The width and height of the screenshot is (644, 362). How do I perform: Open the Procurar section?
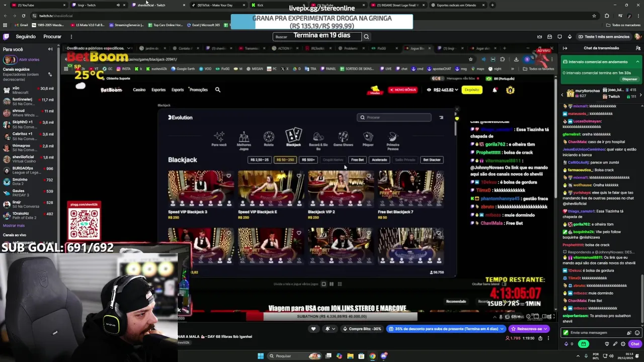coord(52,36)
